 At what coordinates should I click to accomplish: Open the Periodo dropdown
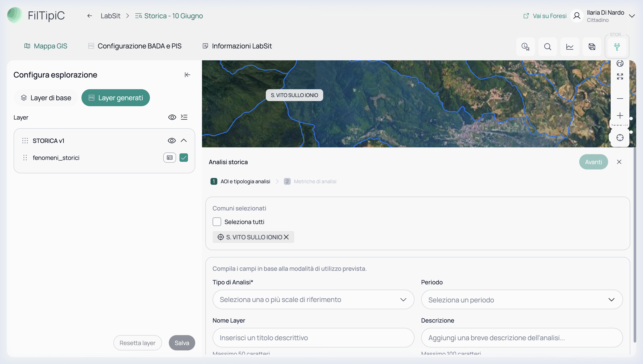click(x=522, y=299)
